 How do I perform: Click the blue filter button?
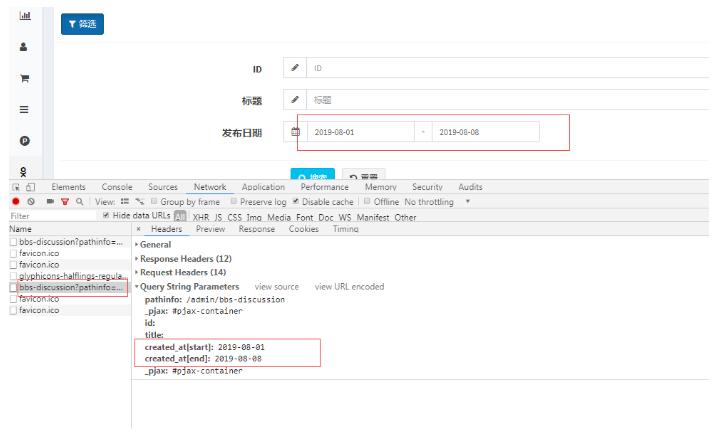click(82, 24)
